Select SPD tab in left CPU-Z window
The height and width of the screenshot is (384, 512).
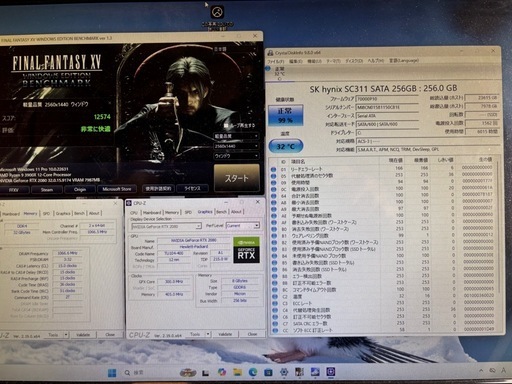(x=46, y=213)
